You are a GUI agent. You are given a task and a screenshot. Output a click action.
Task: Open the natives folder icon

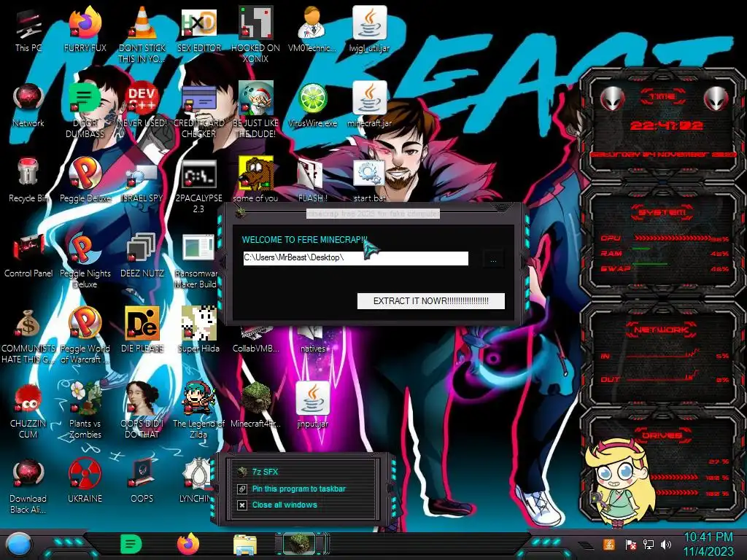(312, 340)
